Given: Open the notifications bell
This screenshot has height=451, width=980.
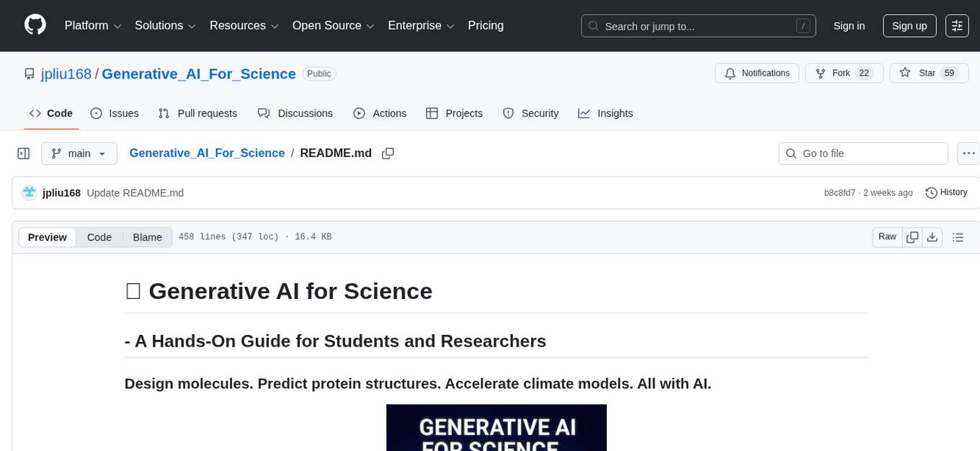Looking at the screenshot, I should tap(730, 73).
